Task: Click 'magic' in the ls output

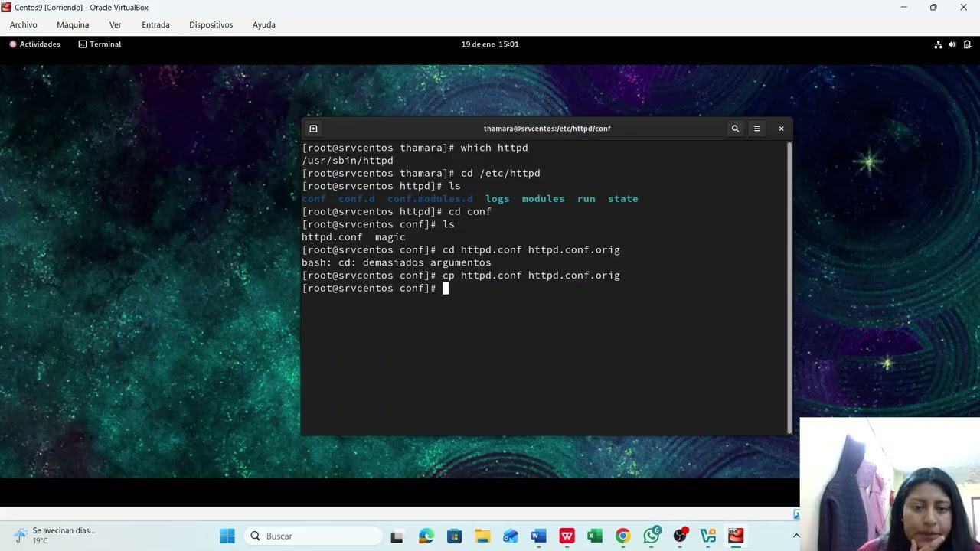Action: click(x=390, y=237)
